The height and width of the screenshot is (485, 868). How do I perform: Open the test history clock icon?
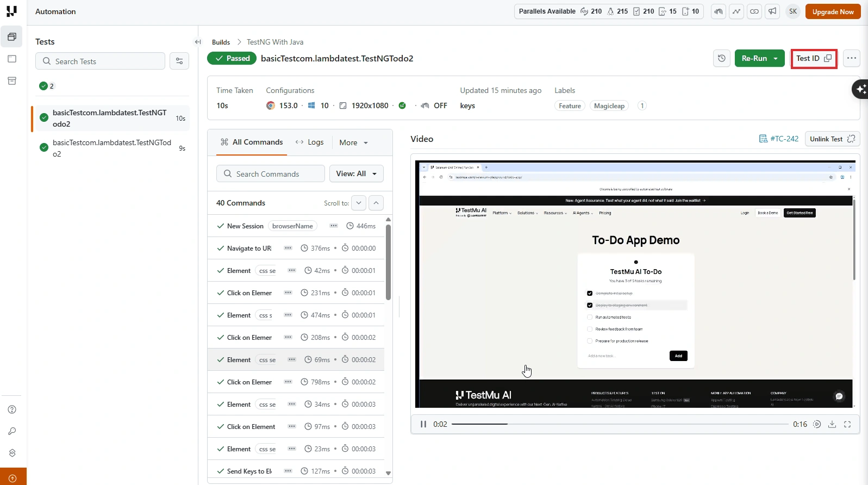click(x=721, y=58)
